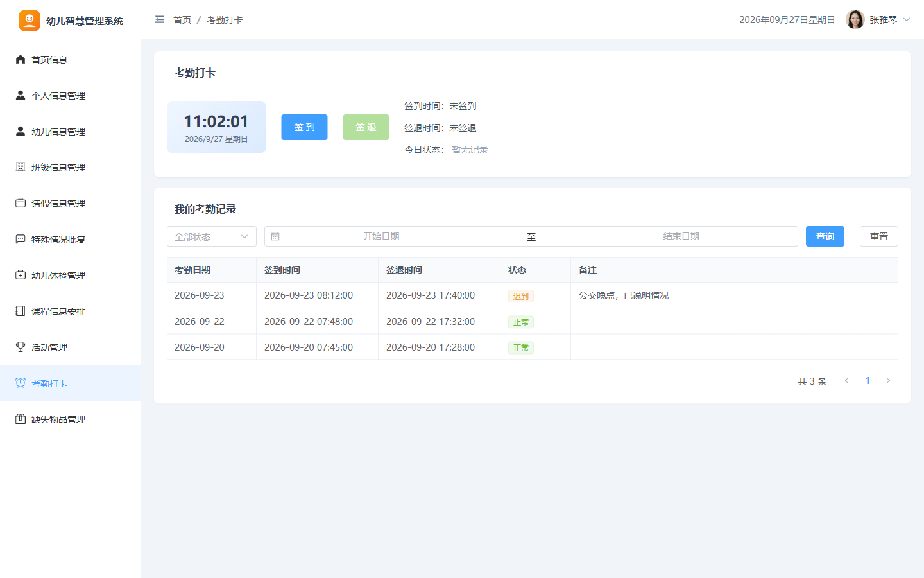The width and height of the screenshot is (924, 578).
Task: Click the 查询 search button
Action: coord(825,236)
